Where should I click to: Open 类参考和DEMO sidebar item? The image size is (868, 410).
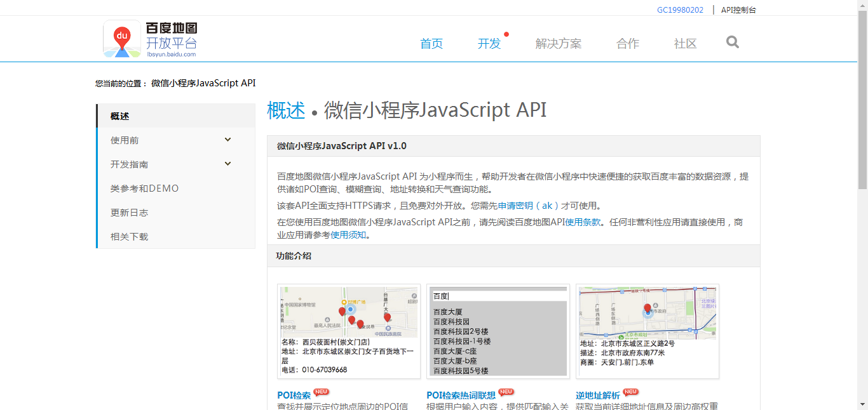click(x=176, y=188)
